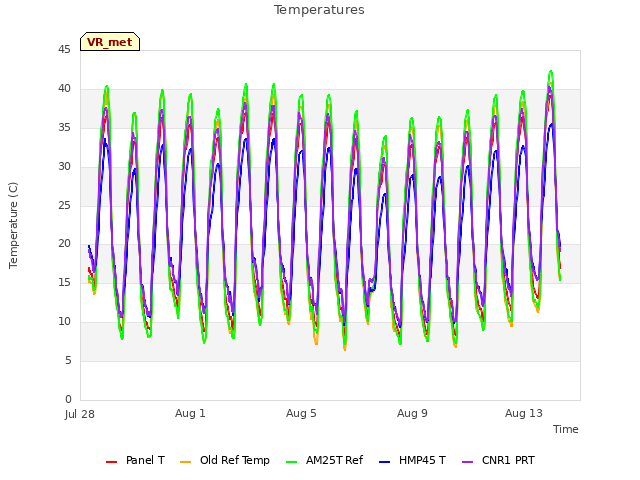
Task: Click the green AM25T Ref color marker
Action: point(292,462)
